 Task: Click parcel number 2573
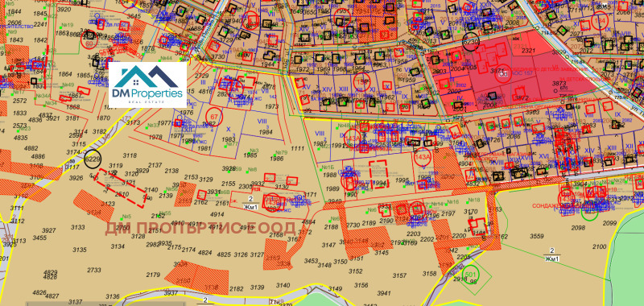(19, 126)
